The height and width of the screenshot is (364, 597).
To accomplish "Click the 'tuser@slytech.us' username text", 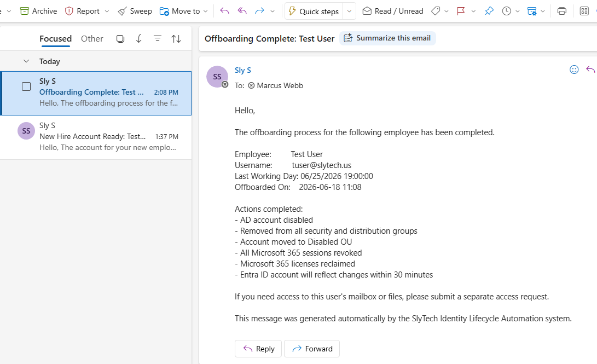I will (x=322, y=165).
